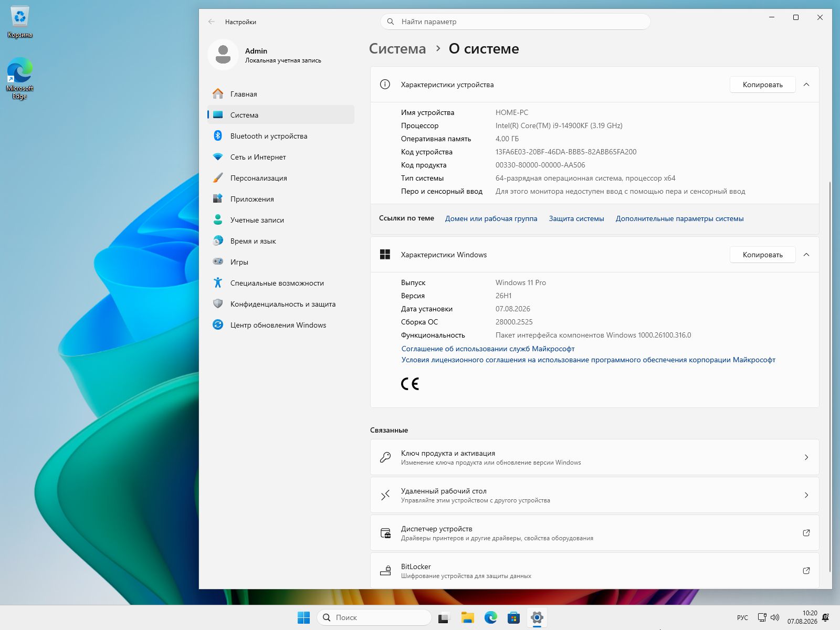Viewport: 840px width, 630px height.
Task: Click the network icon in system tray
Action: tap(762, 617)
